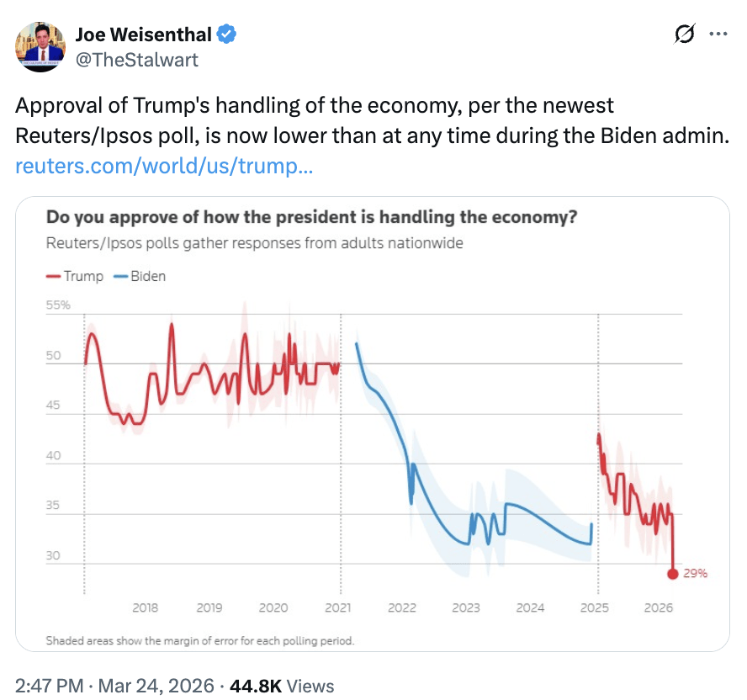Click the blue verified badge icon
The height and width of the screenshot is (700, 747).
(x=227, y=34)
